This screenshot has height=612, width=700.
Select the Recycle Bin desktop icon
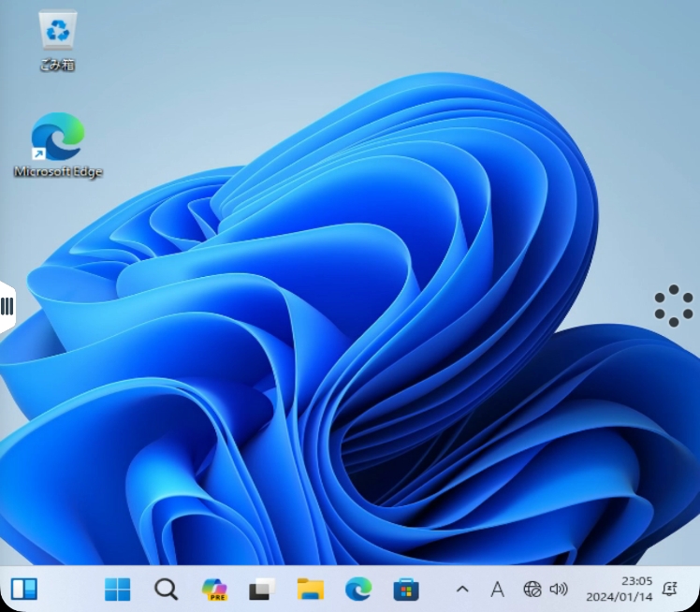pyautogui.click(x=58, y=41)
